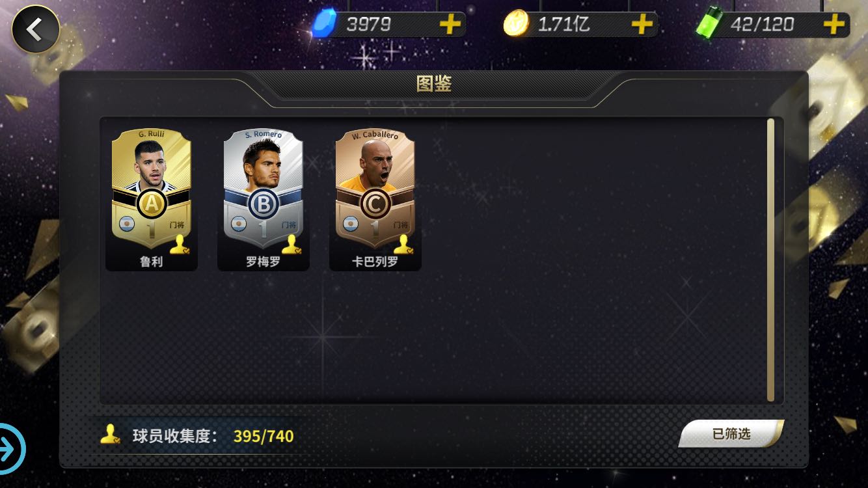Image resolution: width=868 pixels, height=488 pixels.
Task: Tap collected badge on Caballero card
Action: point(403,245)
